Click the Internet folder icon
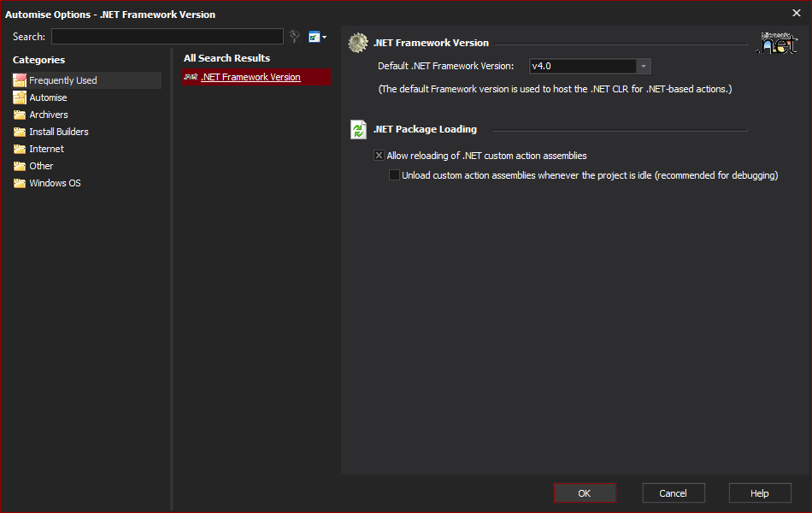This screenshot has width=812, height=513. pyautogui.click(x=20, y=149)
